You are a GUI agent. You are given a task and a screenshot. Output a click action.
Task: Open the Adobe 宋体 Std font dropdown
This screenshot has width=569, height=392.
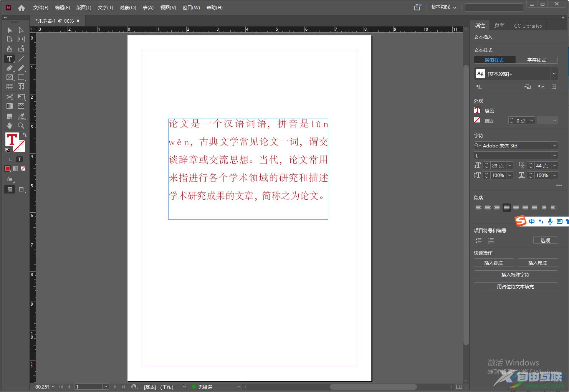click(x=554, y=146)
